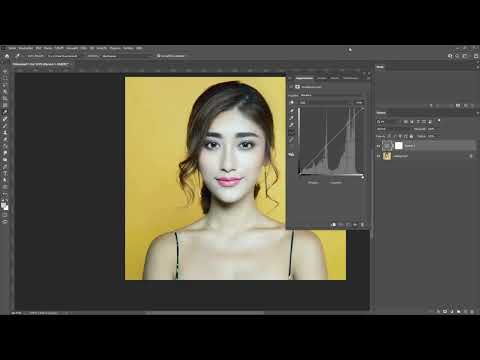This screenshot has width=480, height=360.
Task: Select the draw-curve pencil in Curves panel
Action: point(292,139)
